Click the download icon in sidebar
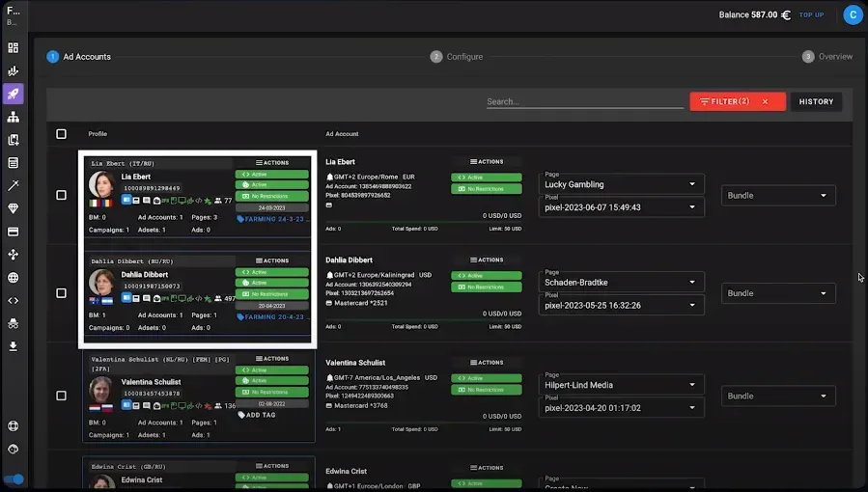 point(14,346)
